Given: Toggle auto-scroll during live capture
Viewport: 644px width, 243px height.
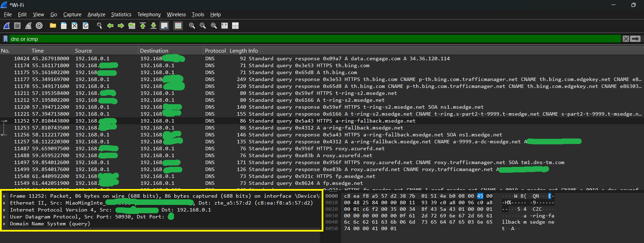Looking at the screenshot, I should pos(164,26).
